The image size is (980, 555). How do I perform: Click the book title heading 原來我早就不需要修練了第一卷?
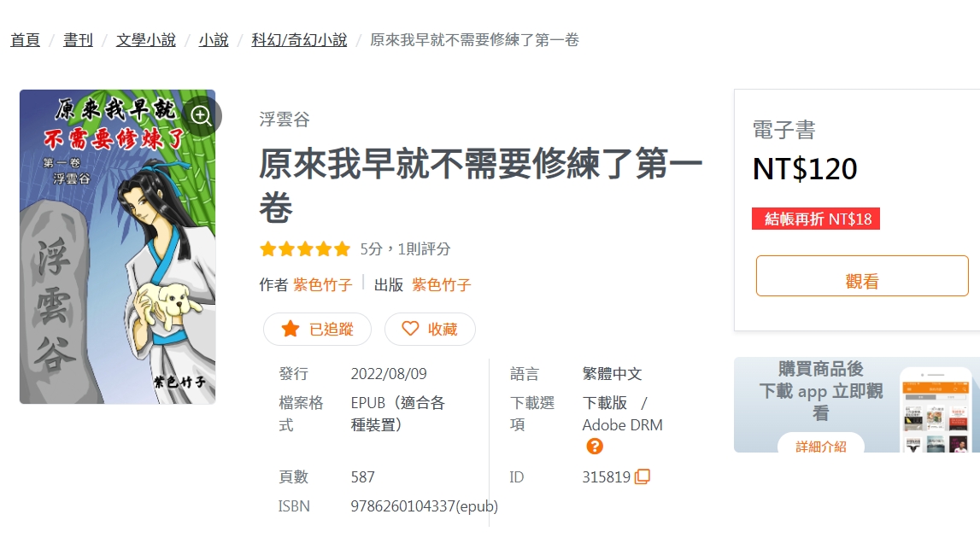click(x=481, y=185)
